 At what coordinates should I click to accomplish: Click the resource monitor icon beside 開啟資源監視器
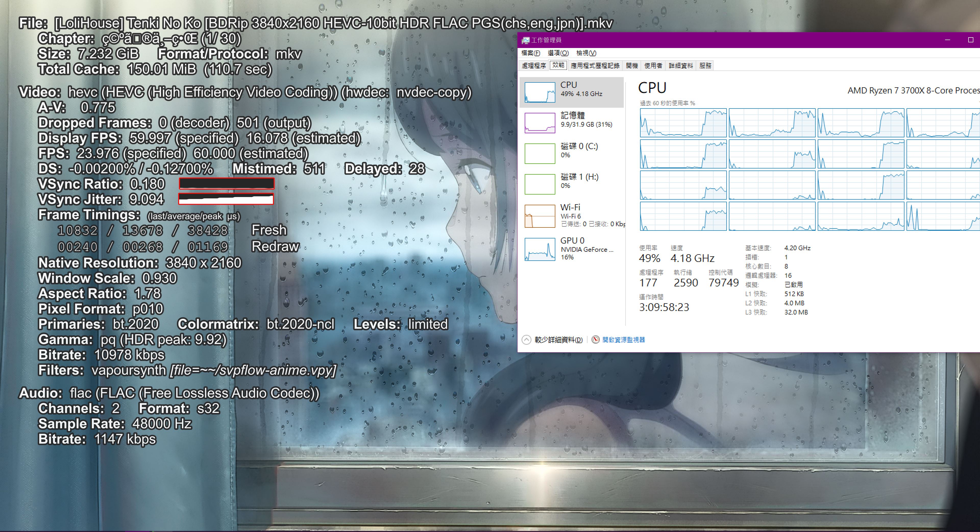coord(595,340)
